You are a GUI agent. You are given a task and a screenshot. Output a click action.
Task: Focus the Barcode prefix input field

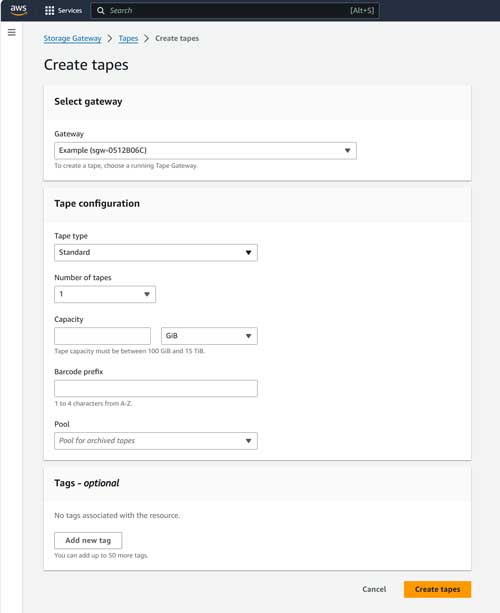click(x=156, y=388)
